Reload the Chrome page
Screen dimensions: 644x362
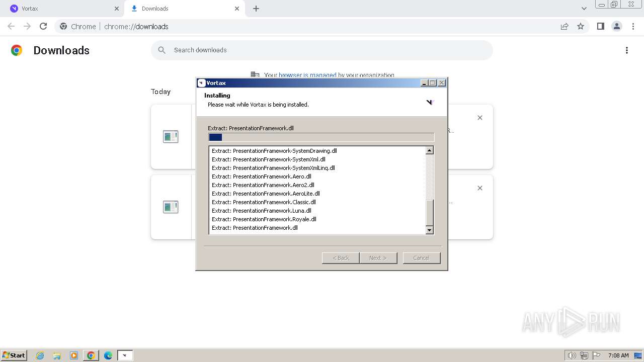pos(43,26)
